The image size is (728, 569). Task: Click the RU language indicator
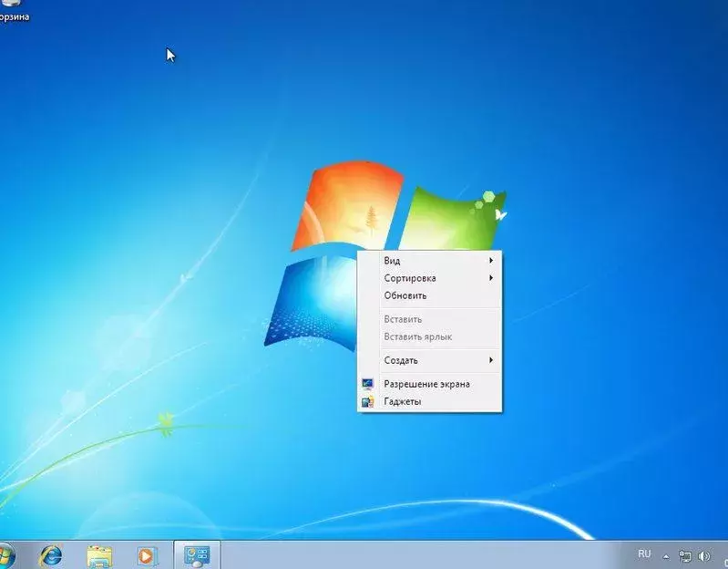point(644,553)
